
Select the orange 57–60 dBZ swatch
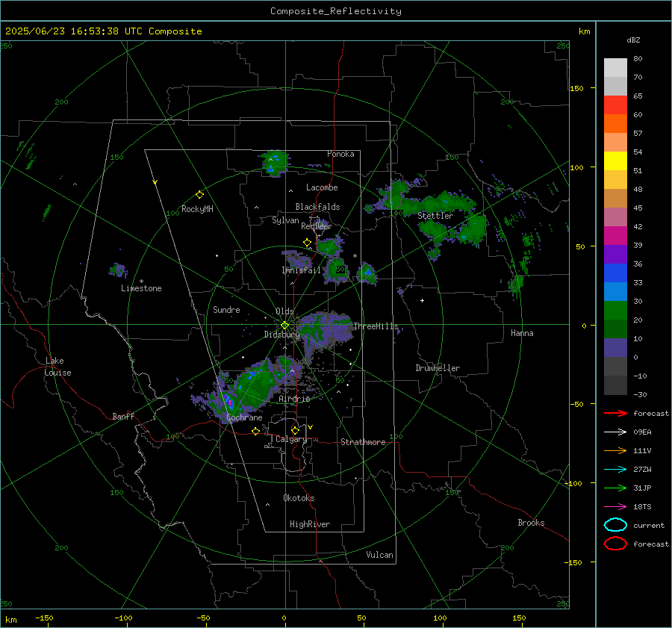[x=615, y=124]
